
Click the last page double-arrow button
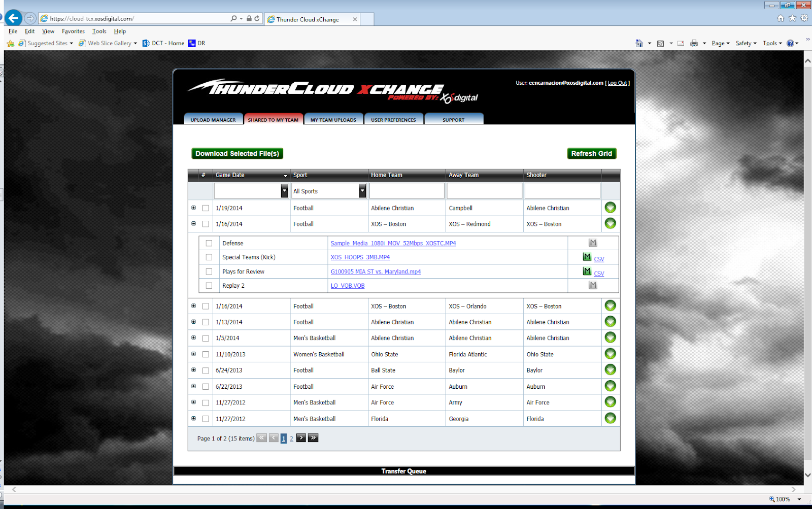coord(313,437)
